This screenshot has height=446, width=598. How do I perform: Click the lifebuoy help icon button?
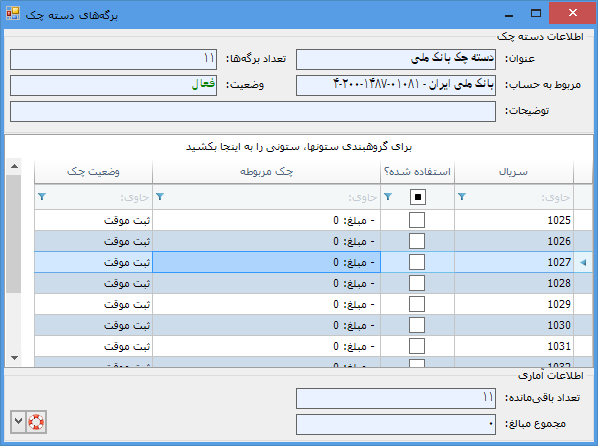point(36,422)
